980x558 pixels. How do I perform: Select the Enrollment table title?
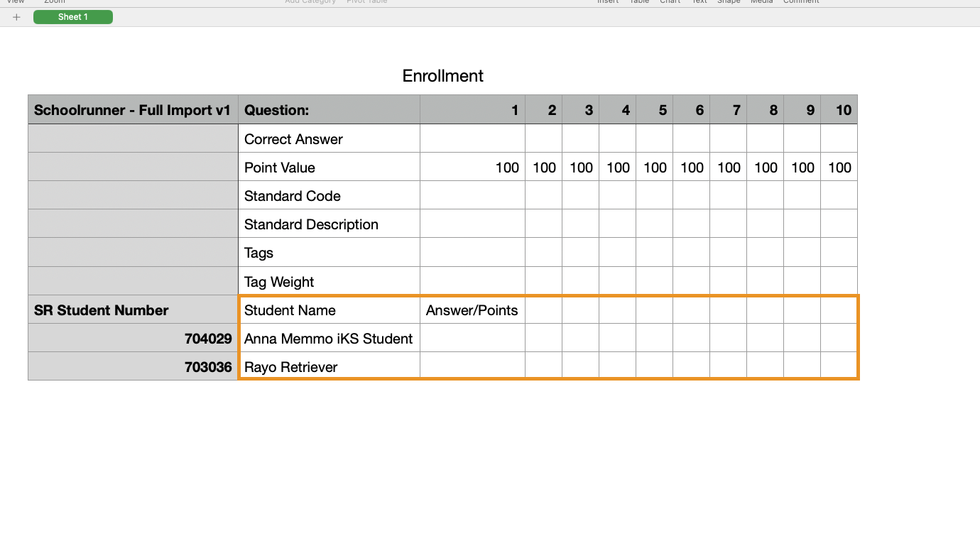443,76
